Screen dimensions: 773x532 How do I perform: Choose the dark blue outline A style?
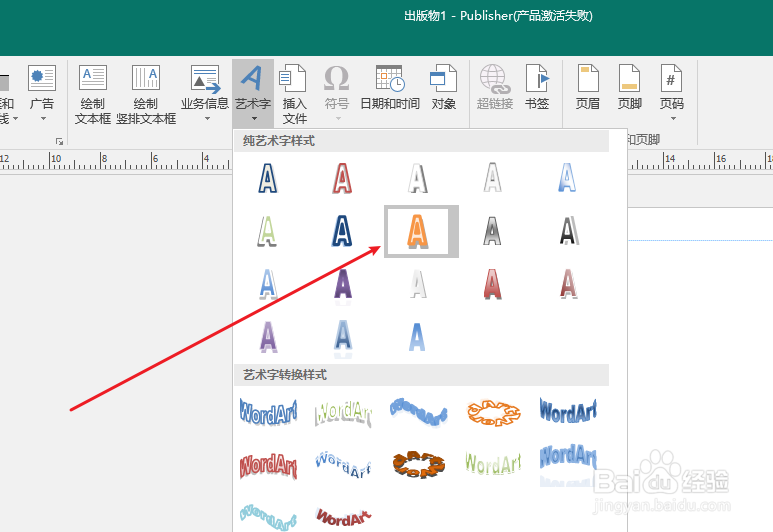tap(268, 178)
